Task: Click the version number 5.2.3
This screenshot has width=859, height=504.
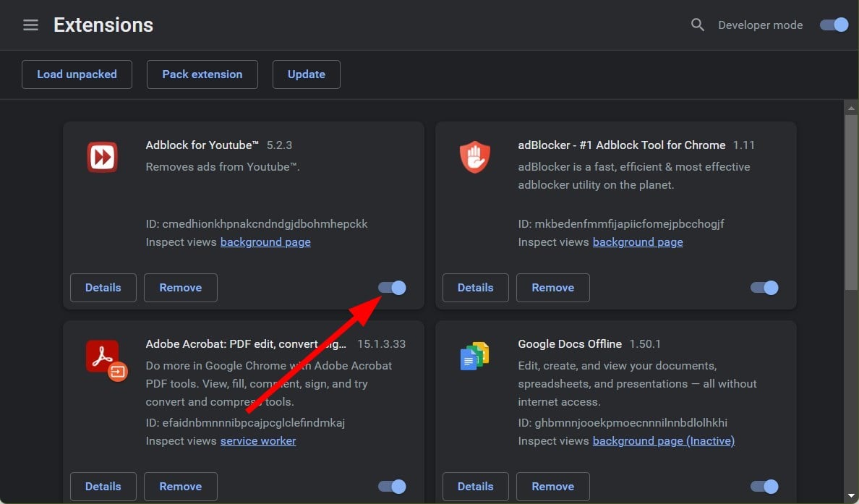Action: point(279,145)
